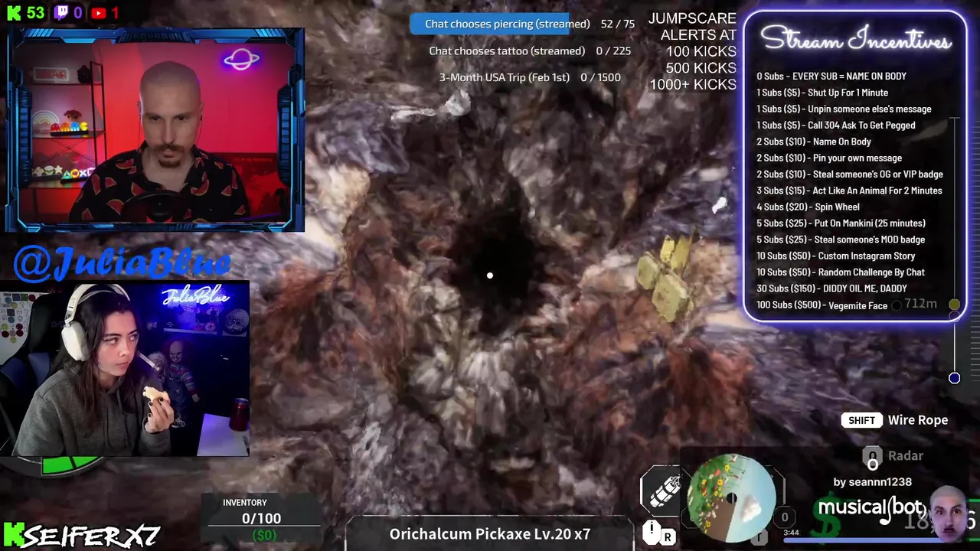Click the @JuliaBlue handle text
Viewport: 980px width, 551px height.
pyautogui.click(x=122, y=262)
